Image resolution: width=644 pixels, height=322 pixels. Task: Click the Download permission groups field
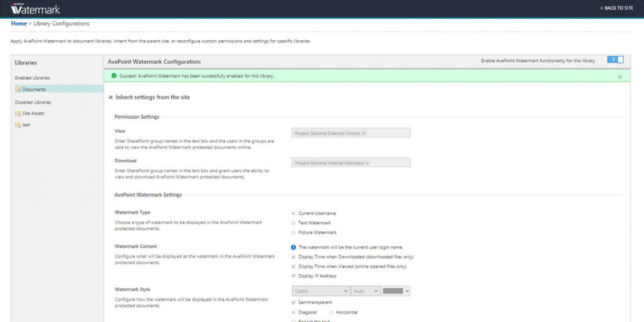[x=351, y=162]
